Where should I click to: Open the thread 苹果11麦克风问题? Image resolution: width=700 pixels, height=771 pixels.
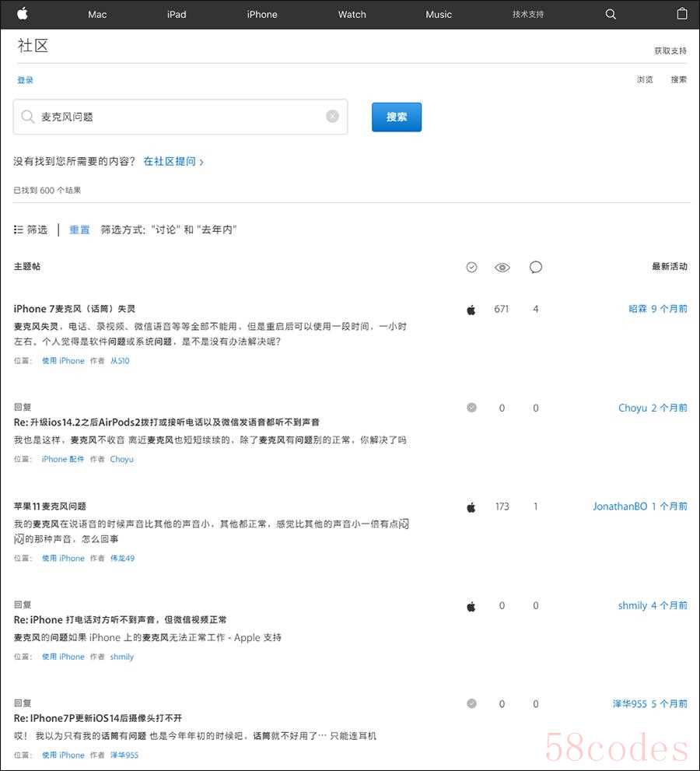point(50,506)
